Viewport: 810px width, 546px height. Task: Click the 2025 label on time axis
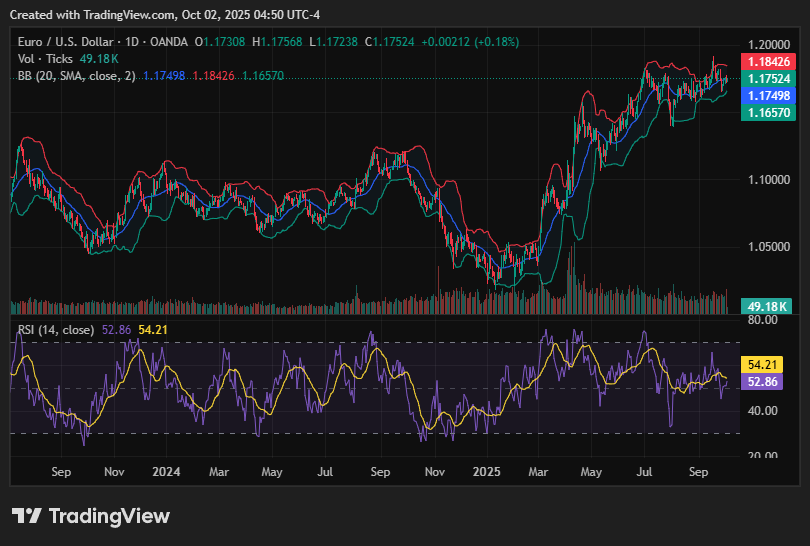pos(486,470)
